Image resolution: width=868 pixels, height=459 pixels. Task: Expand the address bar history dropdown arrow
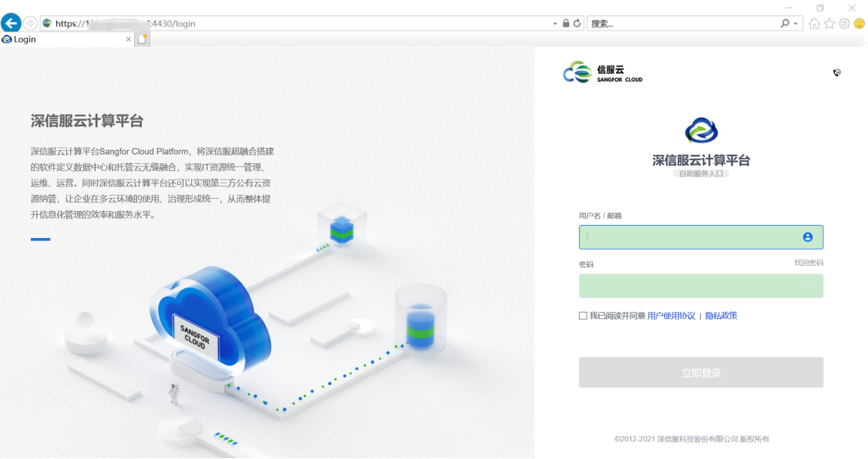(555, 24)
